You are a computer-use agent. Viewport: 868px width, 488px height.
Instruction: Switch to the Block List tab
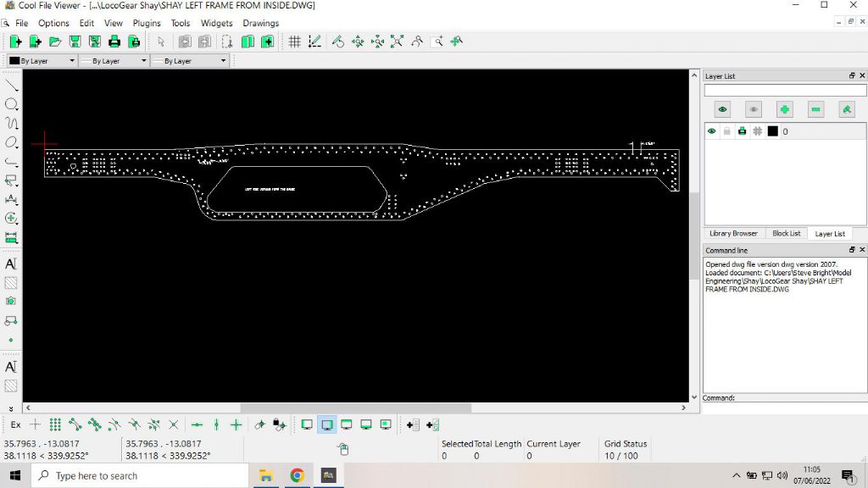coord(787,234)
